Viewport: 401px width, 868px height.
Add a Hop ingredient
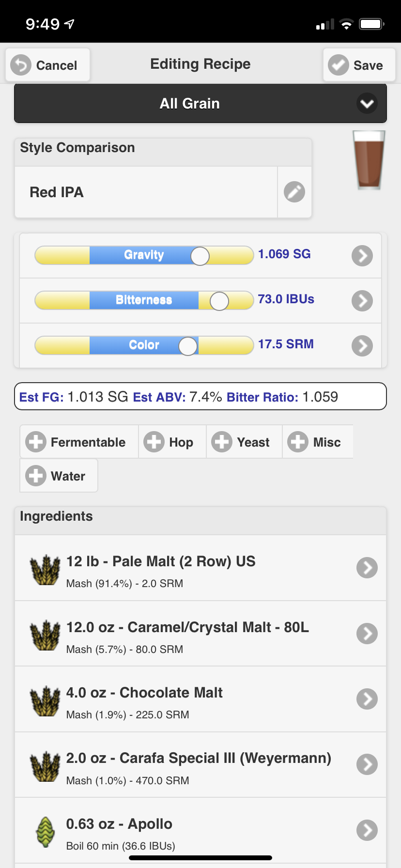click(x=172, y=442)
